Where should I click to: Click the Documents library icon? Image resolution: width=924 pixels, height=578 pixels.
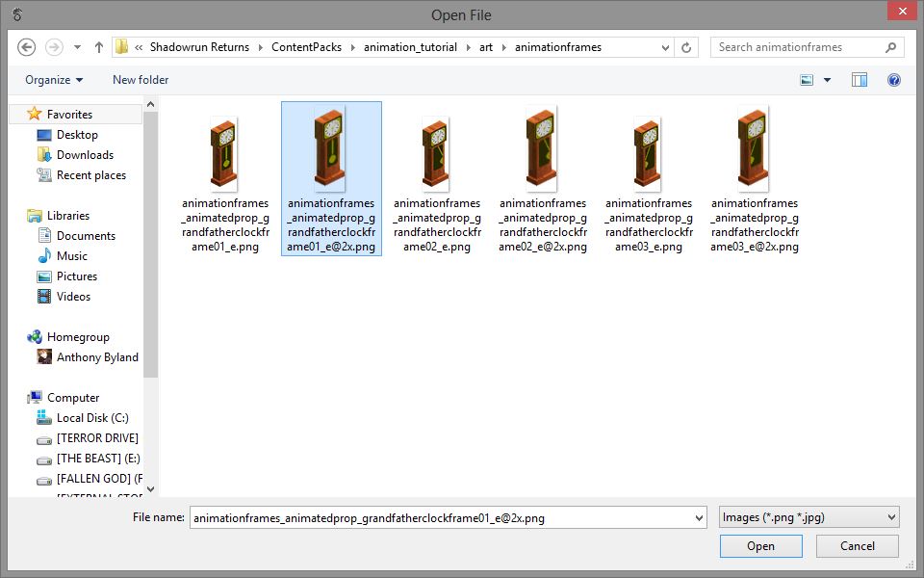pos(44,235)
